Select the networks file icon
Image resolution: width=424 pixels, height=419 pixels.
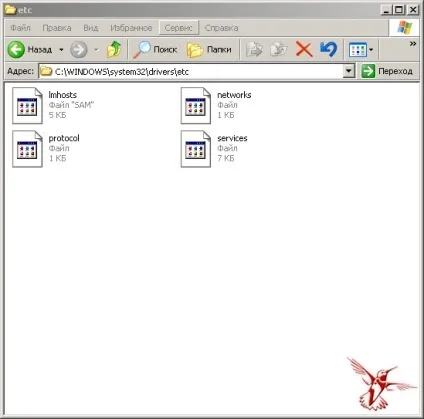[x=196, y=106]
